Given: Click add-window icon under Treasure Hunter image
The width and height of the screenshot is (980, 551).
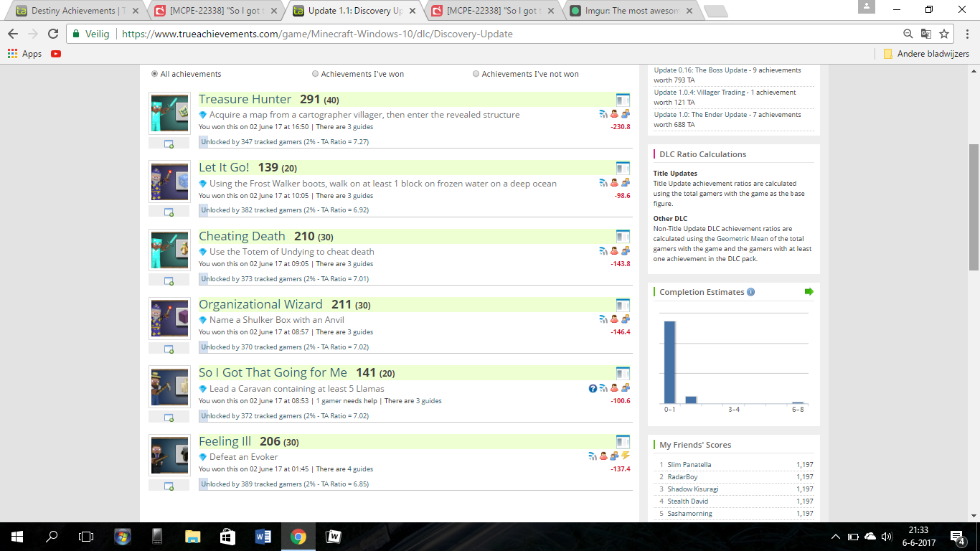Looking at the screenshot, I should click(x=169, y=143).
